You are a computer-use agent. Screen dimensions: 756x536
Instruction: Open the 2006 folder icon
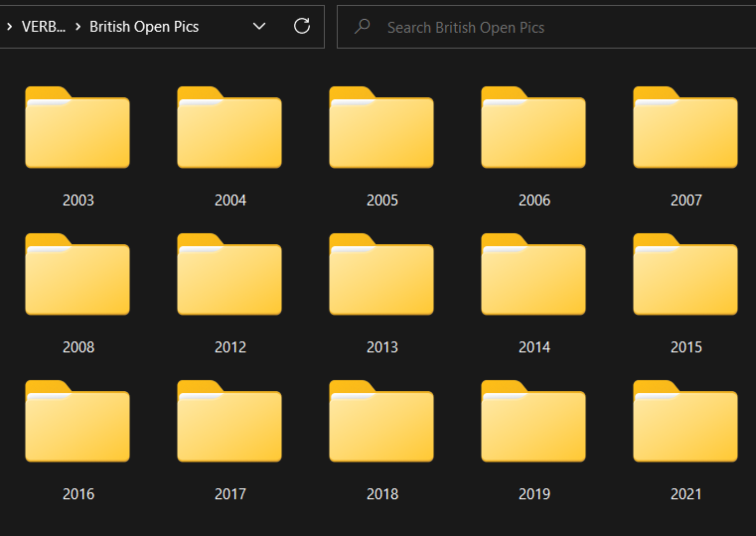click(533, 127)
